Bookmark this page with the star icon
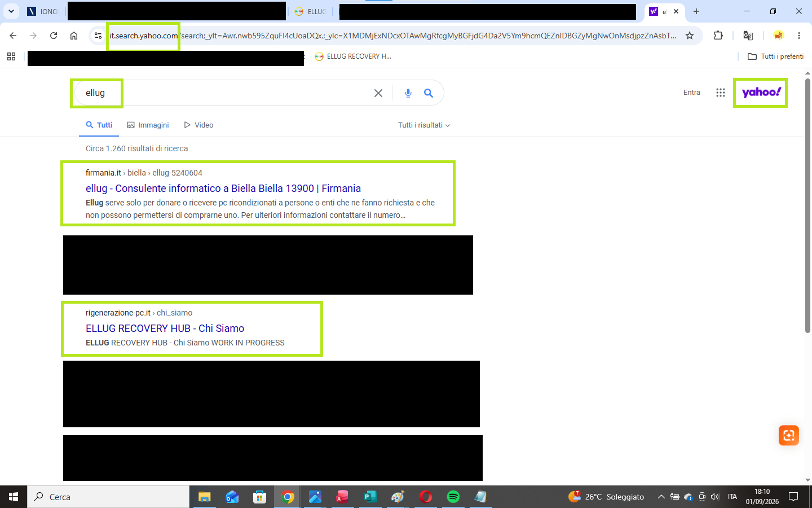The image size is (812, 508). click(690, 36)
